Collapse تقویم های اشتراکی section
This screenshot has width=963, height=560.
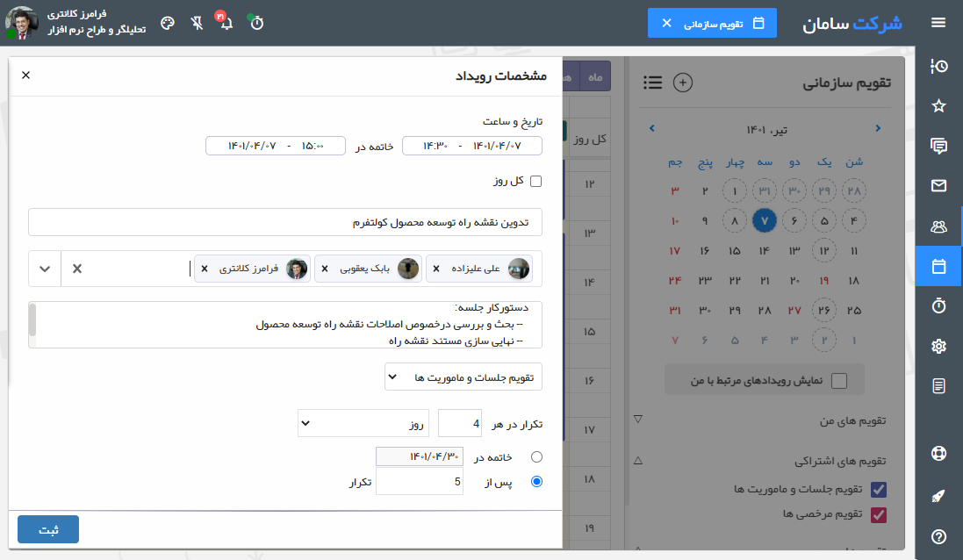[638, 460]
